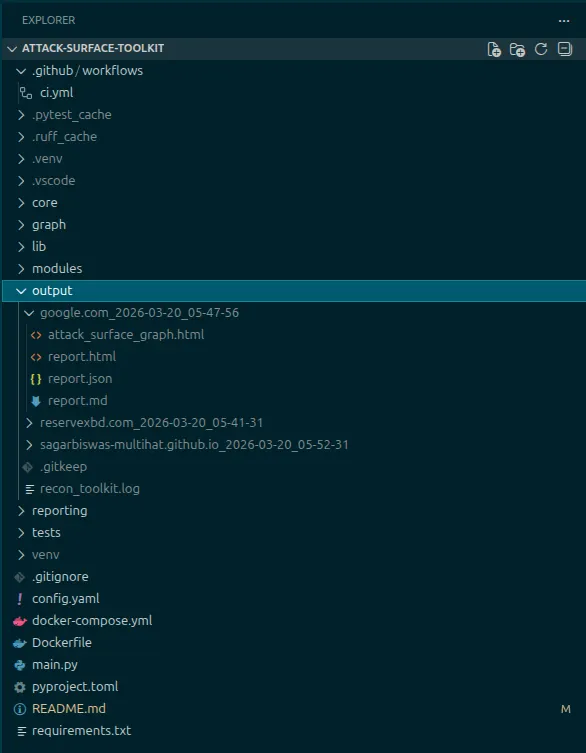The image size is (586, 753).
Task: Expand the graph folder chevron
Action: coord(21,225)
